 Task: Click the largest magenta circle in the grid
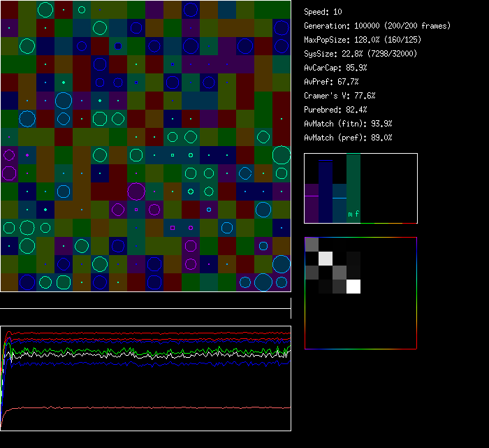pyautogui.click(x=136, y=191)
